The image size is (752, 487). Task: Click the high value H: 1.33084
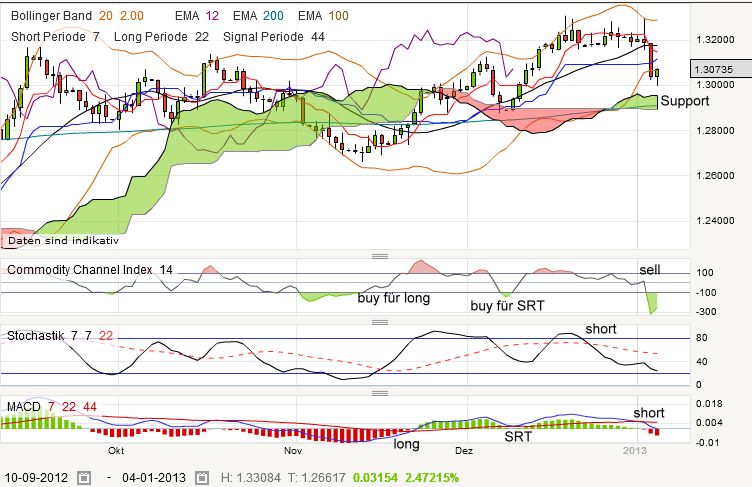point(250,478)
